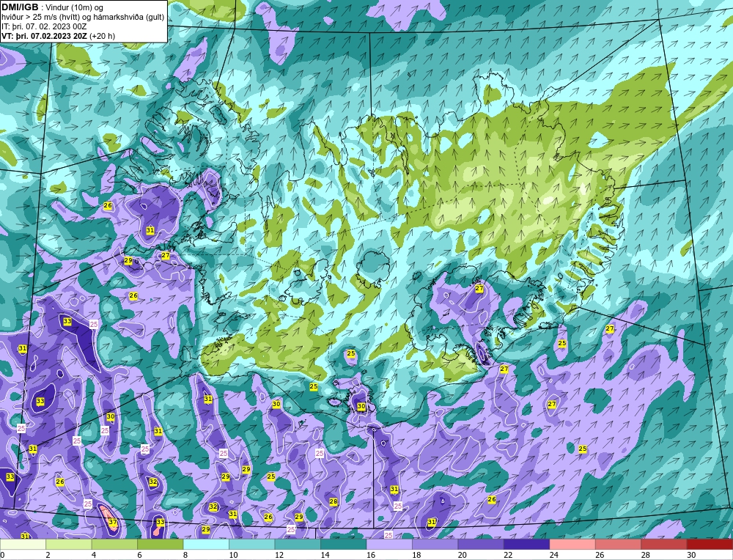Select the "VT: þri. 07.02.2023 20Z (+20 h)" line

pos(58,36)
